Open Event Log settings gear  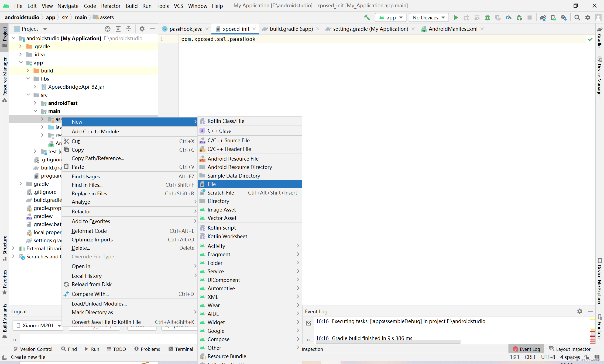coord(580,311)
